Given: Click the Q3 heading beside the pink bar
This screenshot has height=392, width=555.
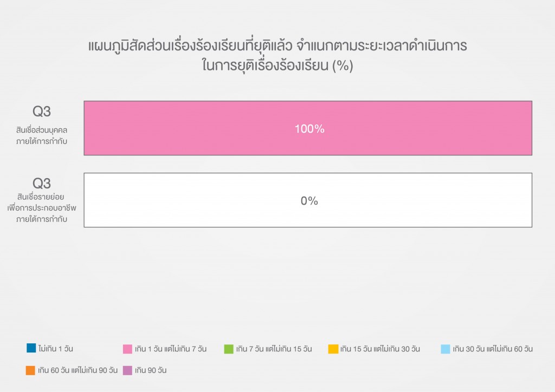Looking at the screenshot, I should (42, 112).
